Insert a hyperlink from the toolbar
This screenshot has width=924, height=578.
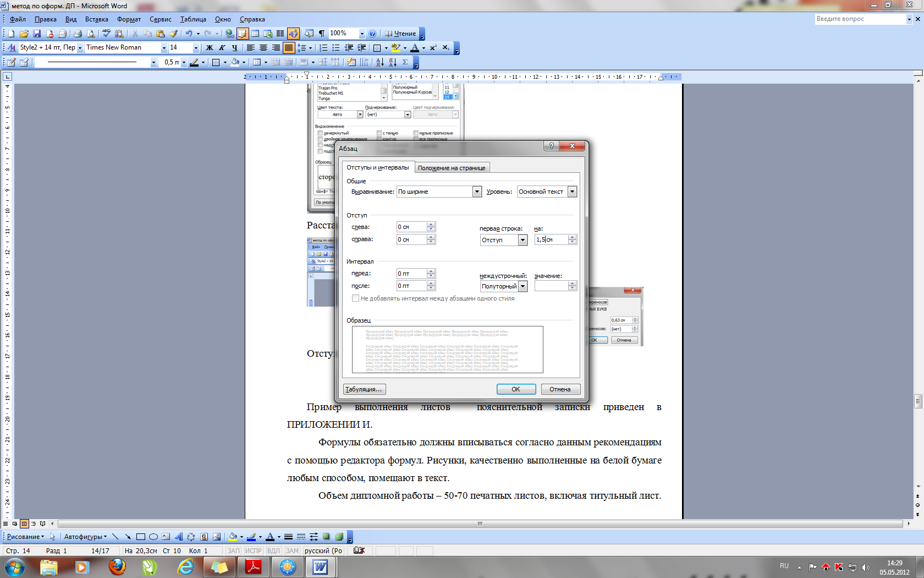pos(229,34)
